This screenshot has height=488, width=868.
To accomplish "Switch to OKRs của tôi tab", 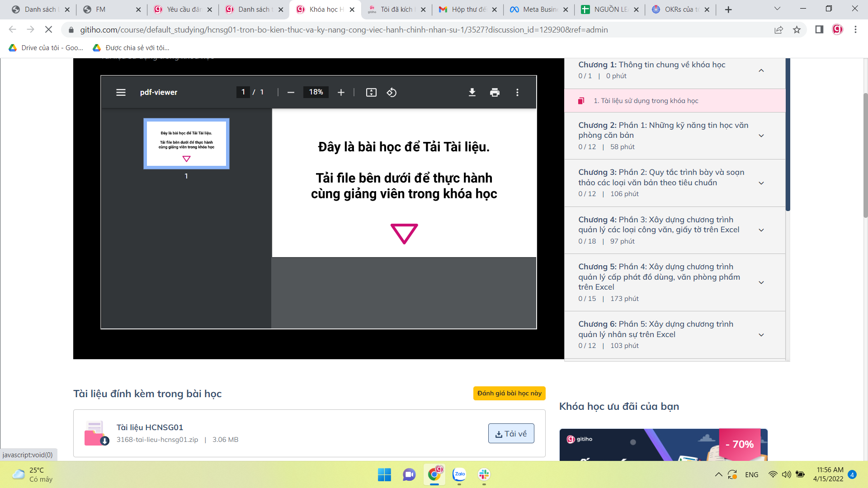I will click(681, 9).
